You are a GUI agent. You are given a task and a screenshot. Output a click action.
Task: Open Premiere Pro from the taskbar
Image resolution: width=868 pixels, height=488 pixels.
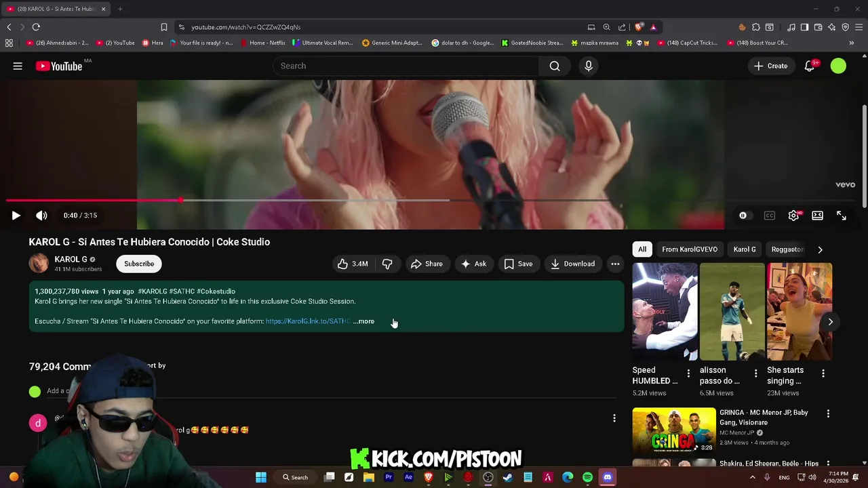pos(389,477)
